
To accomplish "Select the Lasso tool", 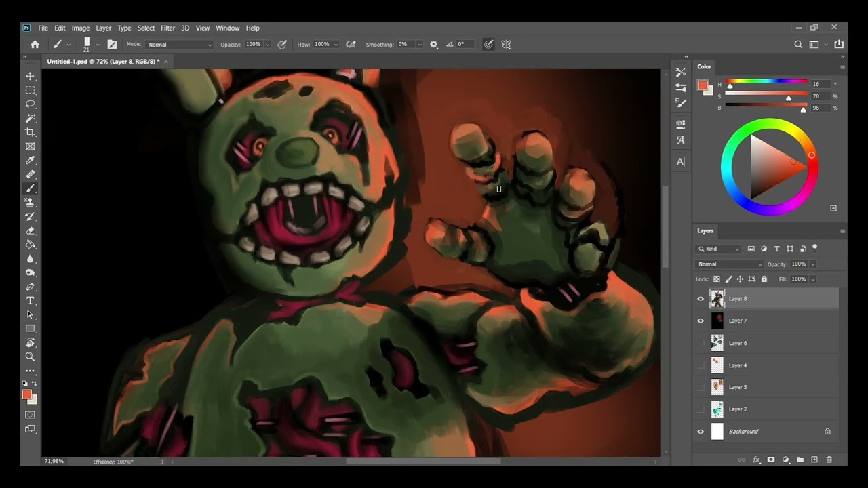I will click(31, 104).
